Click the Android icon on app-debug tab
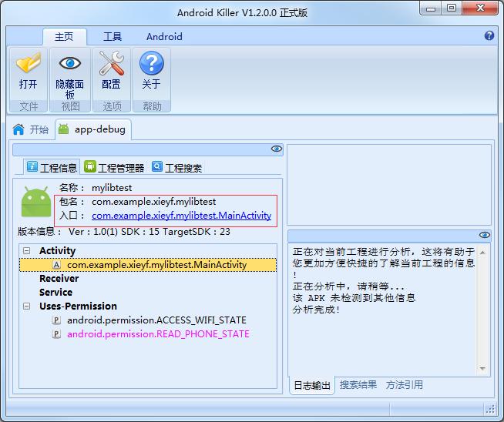The height and width of the screenshot is (422, 504). [63, 129]
